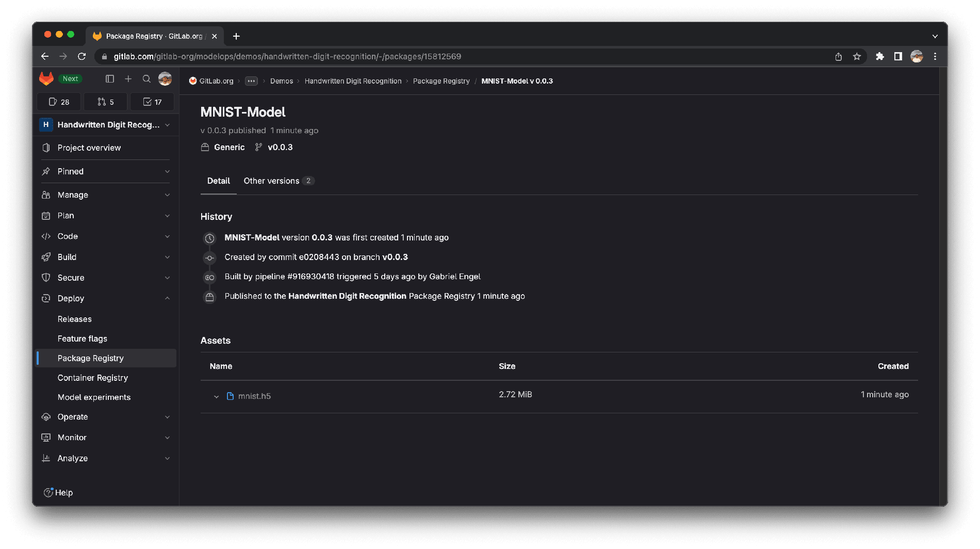Click the v0.0.3 branch tag under the title
Image resolution: width=980 pixels, height=549 pixels.
click(x=280, y=148)
